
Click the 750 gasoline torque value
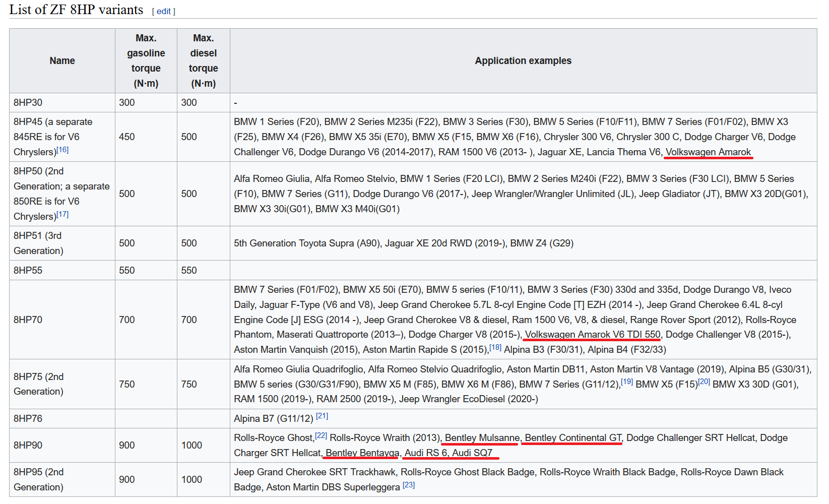point(127,384)
